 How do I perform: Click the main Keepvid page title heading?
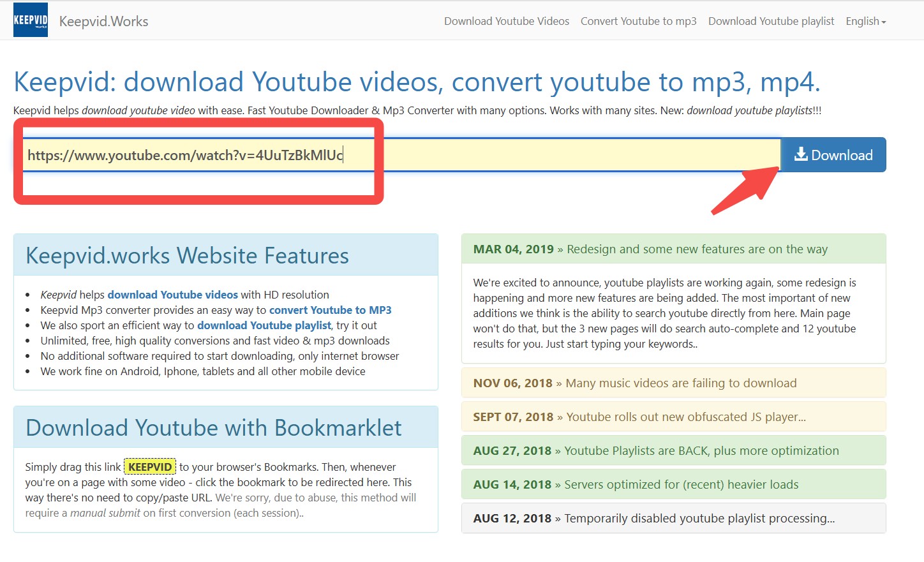point(417,82)
